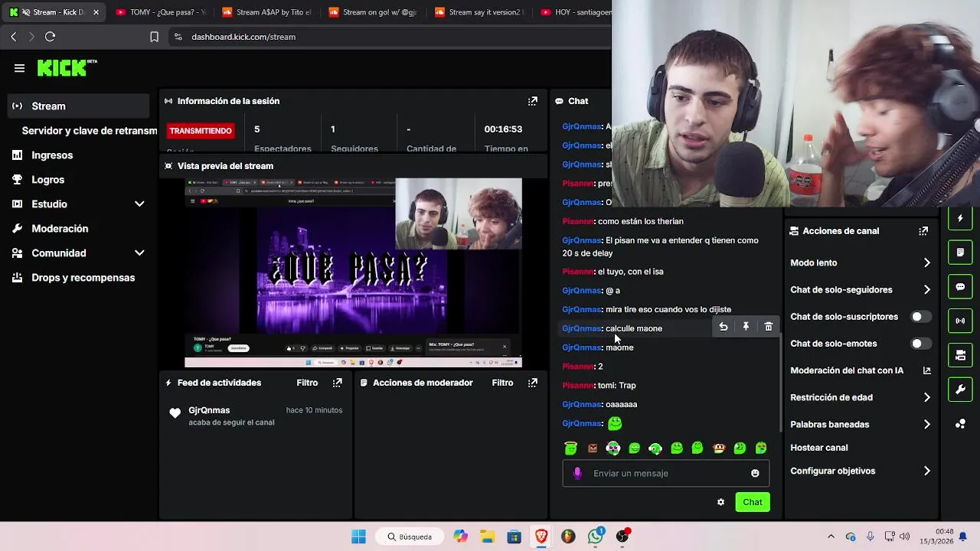
Task: Click the taskbar Búsqueda search box
Action: (410, 536)
